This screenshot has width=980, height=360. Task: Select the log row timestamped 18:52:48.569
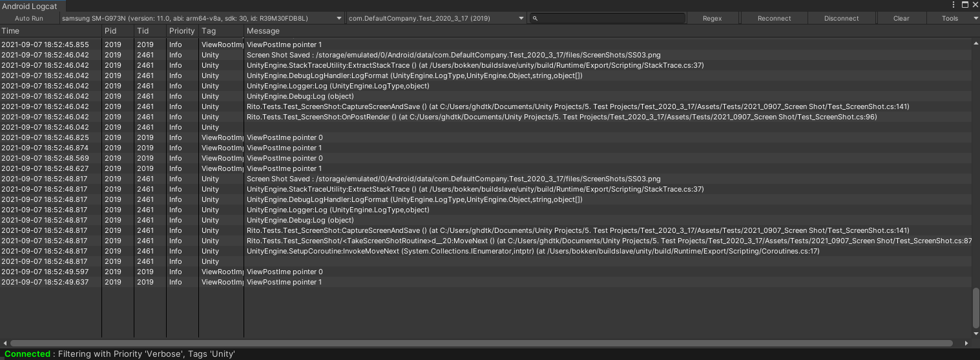[485, 158]
